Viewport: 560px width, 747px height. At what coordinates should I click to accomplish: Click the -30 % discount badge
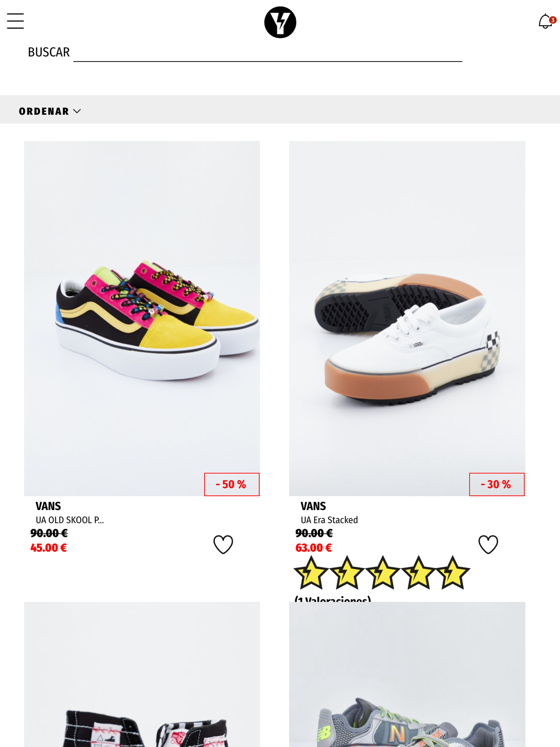(497, 484)
